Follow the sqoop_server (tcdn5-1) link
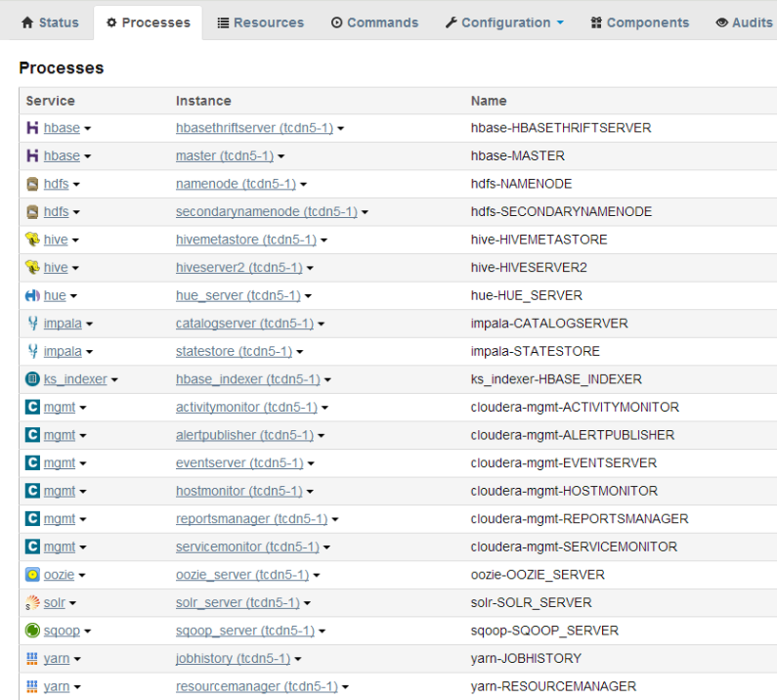Screen dimensions: 777x700 pos(245,631)
